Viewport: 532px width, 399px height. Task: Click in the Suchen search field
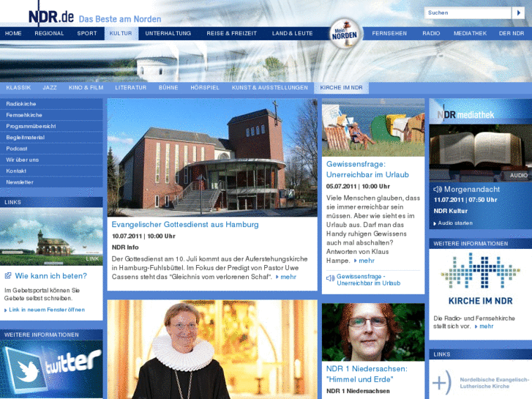point(468,13)
